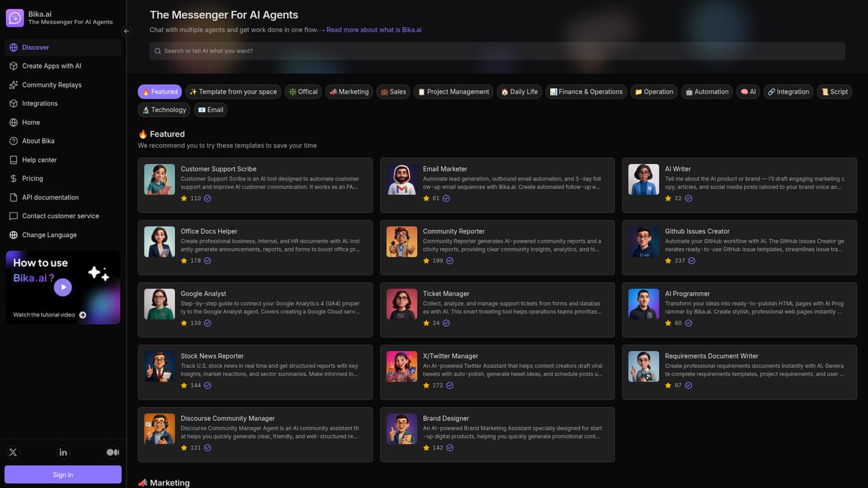Open the LinkedIn social link
The height and width of the screenshot is (488, 868).
pyautogui.click(x=63, y=452)
